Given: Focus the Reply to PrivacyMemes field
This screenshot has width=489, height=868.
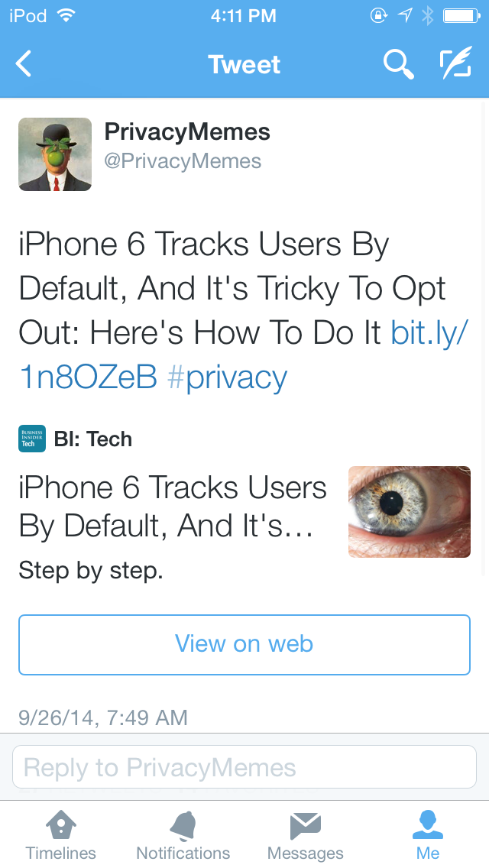Looking at the screenshot, I should click(244, 767).
